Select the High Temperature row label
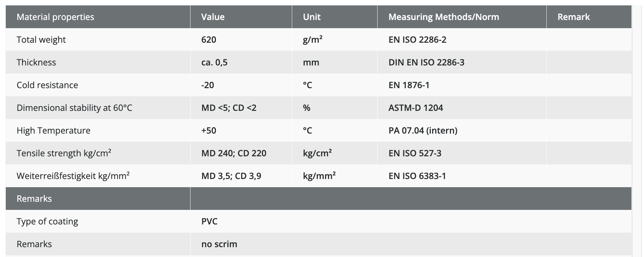Image resolution: width=644 pixels, height=257 pixels. tap(54, 131)
